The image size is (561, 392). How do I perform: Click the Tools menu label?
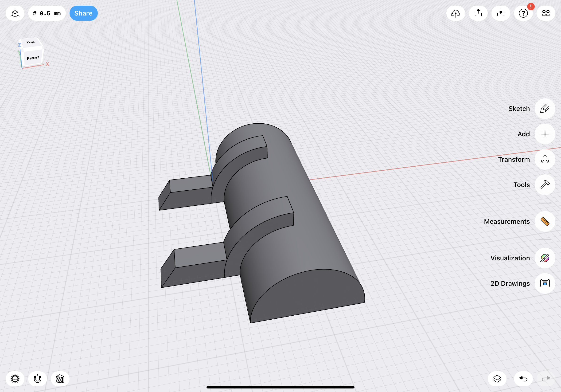pos(522,185)
